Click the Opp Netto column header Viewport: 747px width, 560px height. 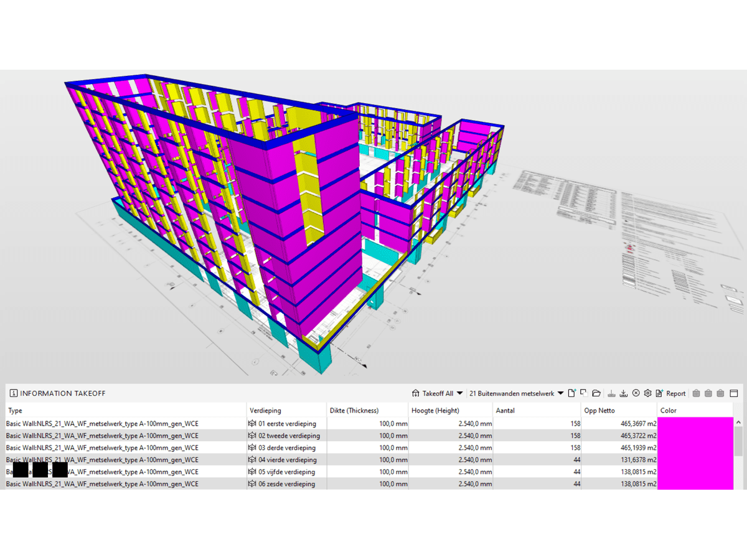599,410
